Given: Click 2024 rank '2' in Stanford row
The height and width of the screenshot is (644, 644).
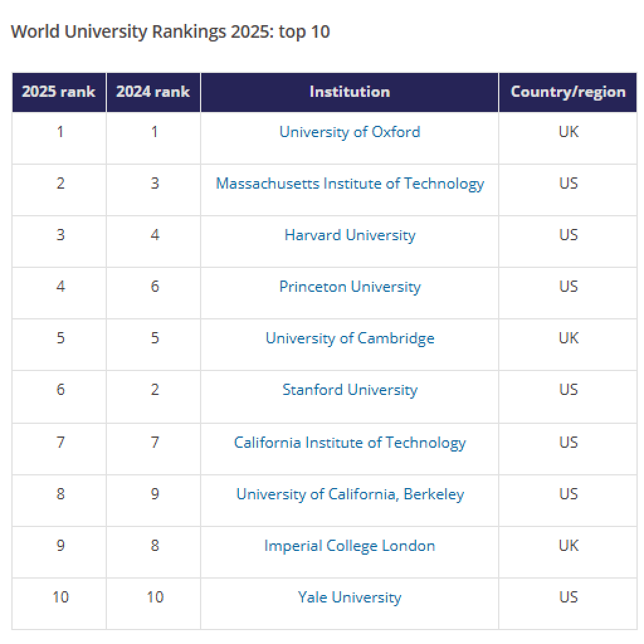Looking at the screenshot, I should tap(155, 389).
